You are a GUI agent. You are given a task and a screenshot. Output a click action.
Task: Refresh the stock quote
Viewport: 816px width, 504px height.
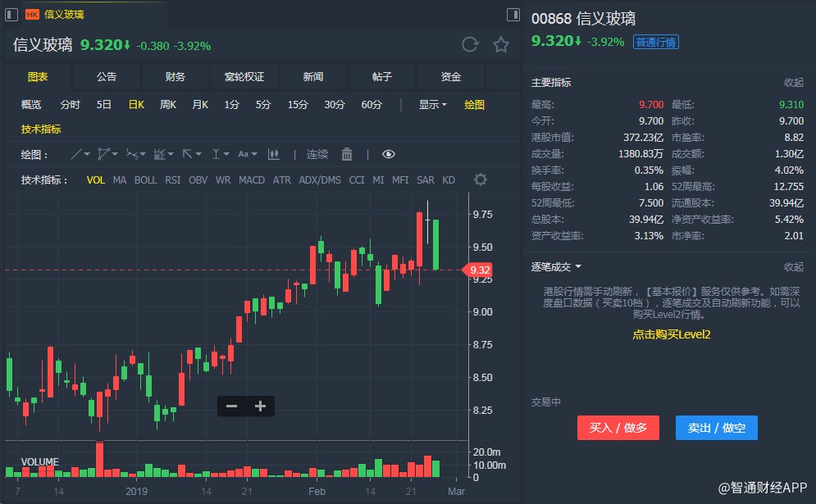click(470, 45)
